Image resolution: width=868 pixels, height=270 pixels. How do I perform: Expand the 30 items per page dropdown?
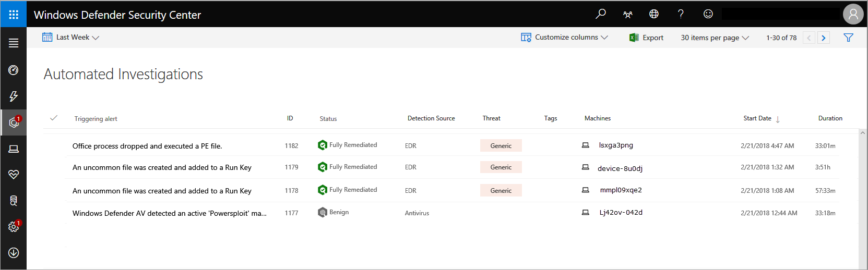pos(714,38)
